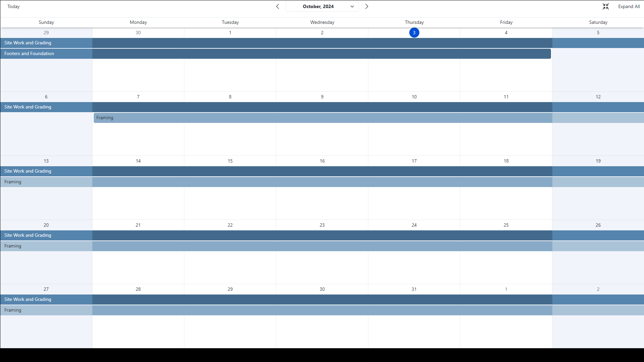Select date 4 on Friday

pos(506,33)
